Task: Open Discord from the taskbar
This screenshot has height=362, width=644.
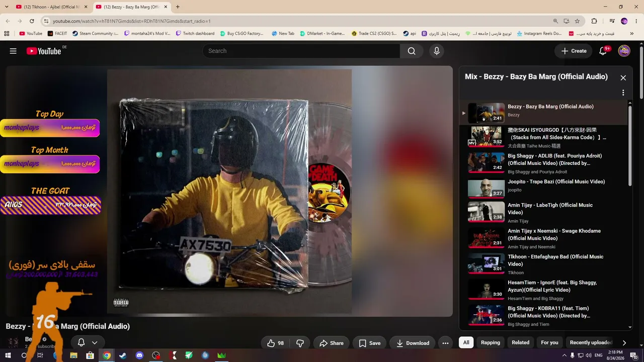Action: [139, 355]
